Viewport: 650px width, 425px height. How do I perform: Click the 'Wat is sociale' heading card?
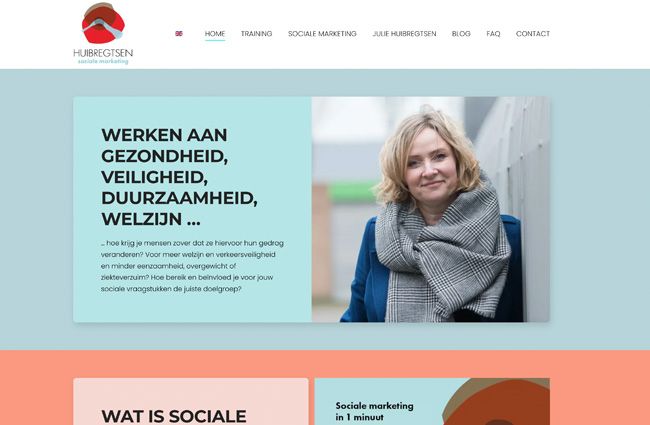pyautogui.click(x=191, y=401)
